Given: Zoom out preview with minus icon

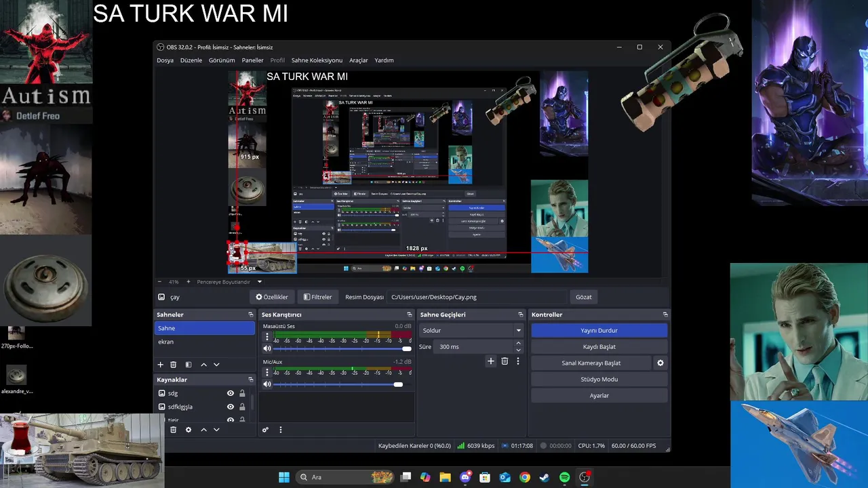Looking at the screenshot, I should point(159,282).
